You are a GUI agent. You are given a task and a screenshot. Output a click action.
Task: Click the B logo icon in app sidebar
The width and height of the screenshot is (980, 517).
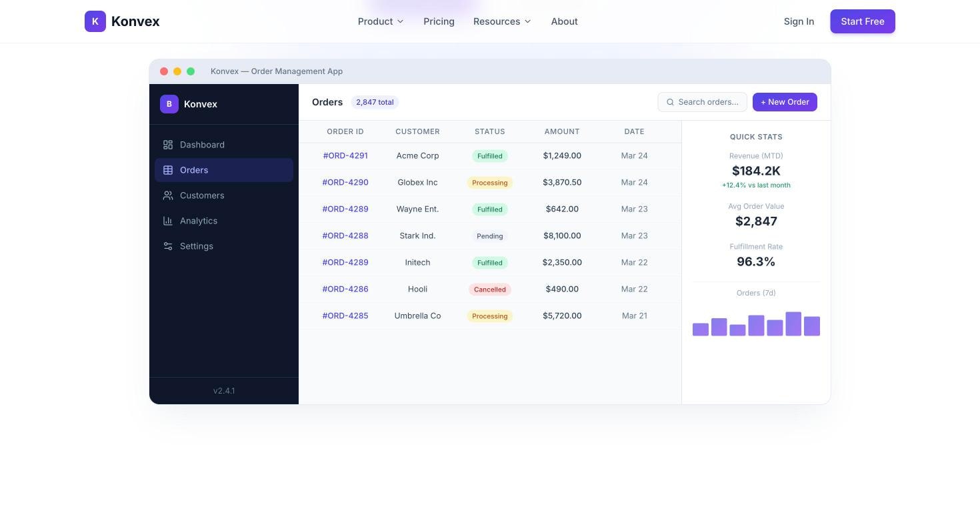click(169, 104)
